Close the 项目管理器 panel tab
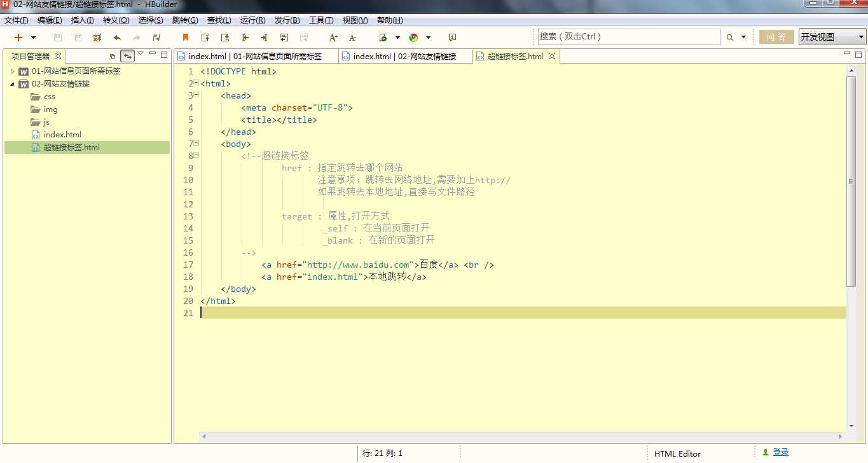The height and width of the screenshot is (463, 868). pyautogui.click(x=57, y=56)
